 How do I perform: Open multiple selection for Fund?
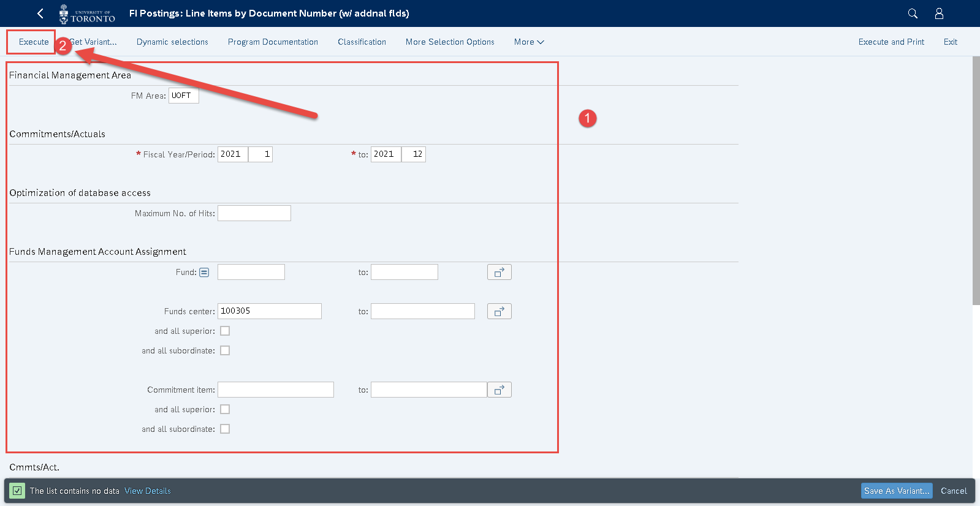pyautogui.click(x=499, y=272)
